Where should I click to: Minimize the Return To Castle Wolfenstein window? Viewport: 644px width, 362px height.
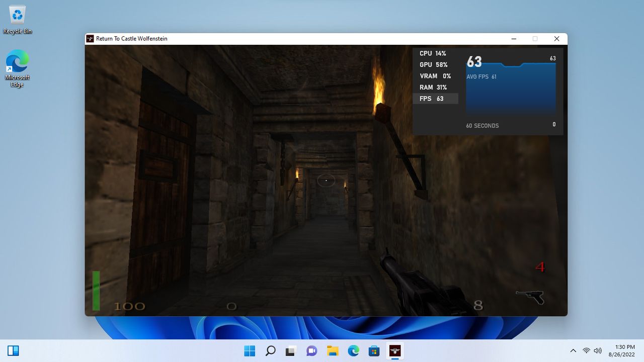(514, 39)
